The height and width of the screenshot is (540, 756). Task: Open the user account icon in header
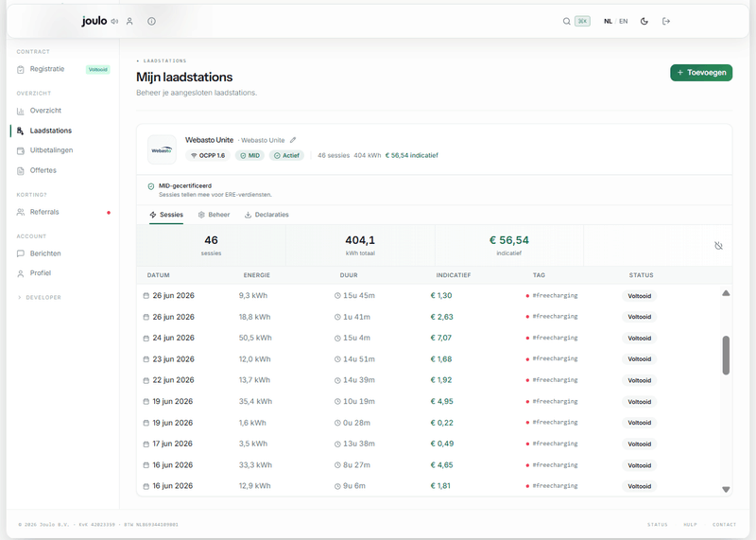point(129,21)
